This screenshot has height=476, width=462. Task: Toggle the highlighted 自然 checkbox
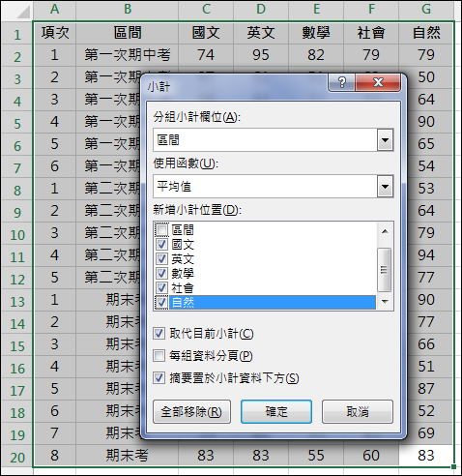pos(161,303)
